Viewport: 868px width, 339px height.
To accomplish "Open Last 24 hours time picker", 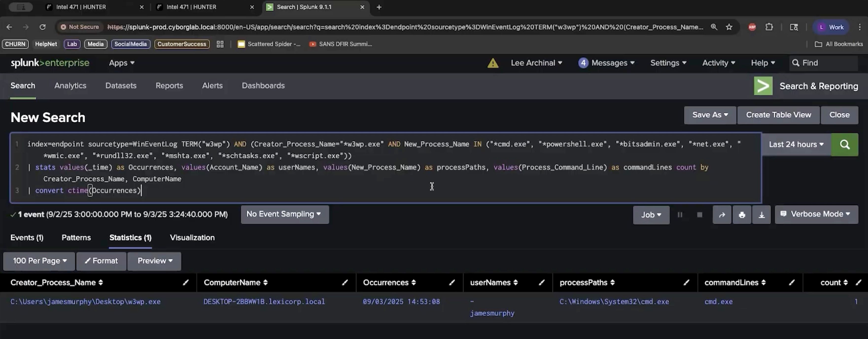I will (796, 145).
